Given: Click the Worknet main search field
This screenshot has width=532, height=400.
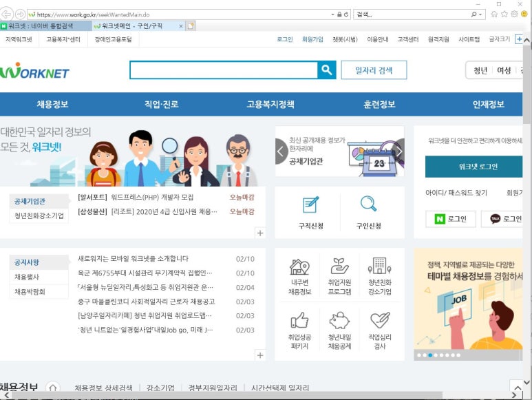Looking at the screenshot, I should click(224, 70).
